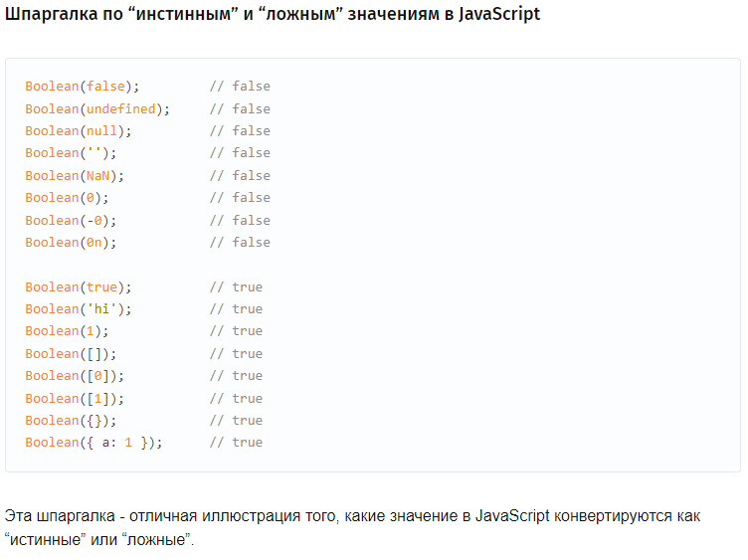Click the Boolean([]) empty array line
748x560 pixels.
click(x=143, y=353)
